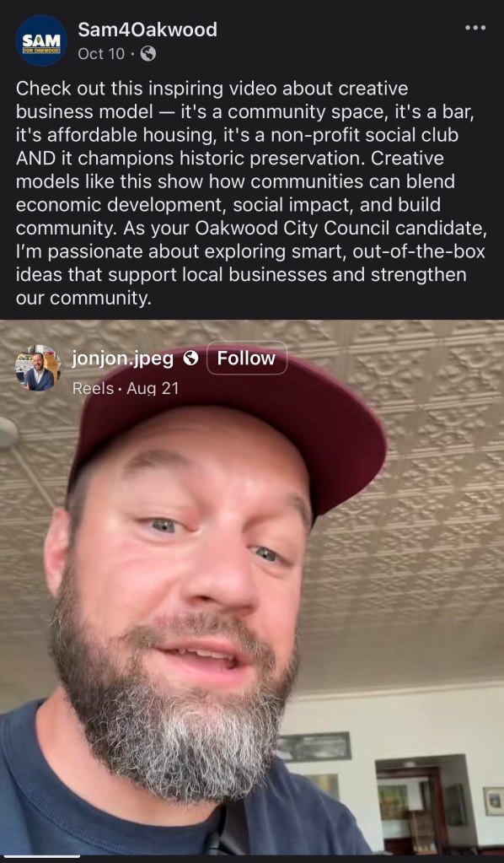Seek using the white video progress bar

click(40, 856)
